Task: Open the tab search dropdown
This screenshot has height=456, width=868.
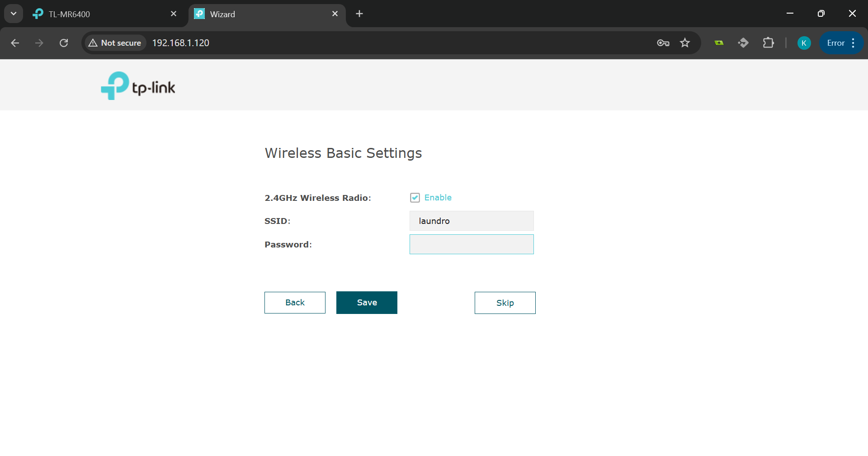Action: click(x=14, y=14)
